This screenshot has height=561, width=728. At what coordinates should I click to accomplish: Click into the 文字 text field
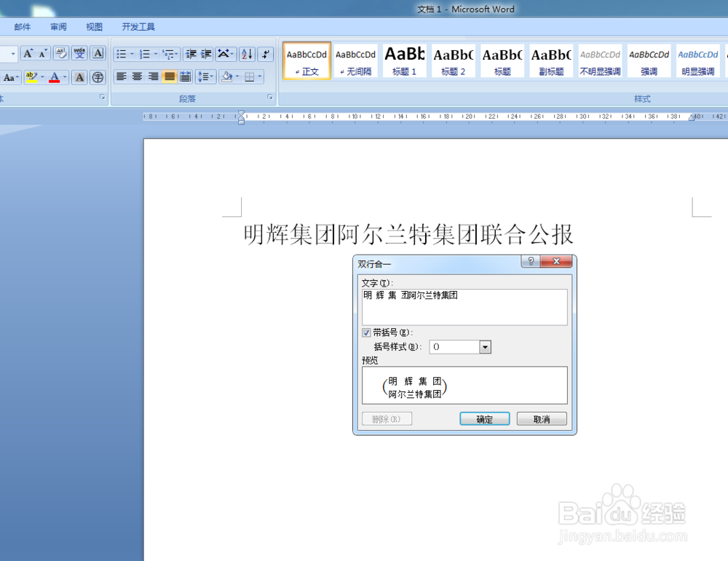pos(464,307)
